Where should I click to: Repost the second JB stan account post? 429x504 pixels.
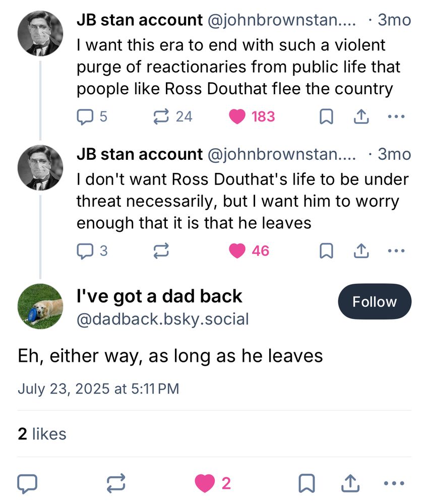[x=161, y=250]
